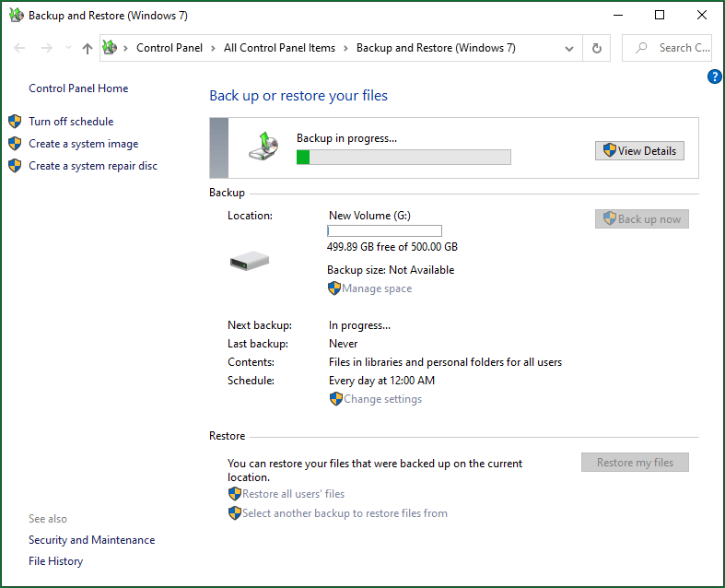Click the shield icon beside Select another backup

pos(235,513)
